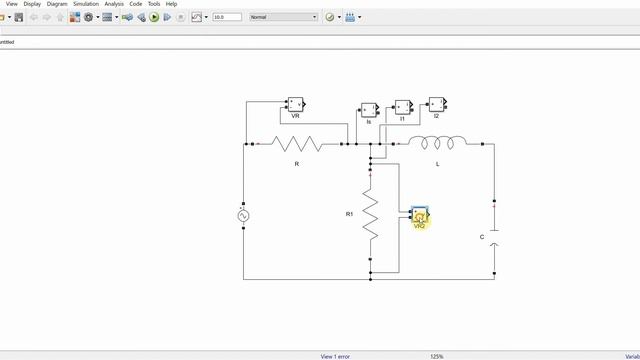Screen dimensions: 640x360
Task: Open the Tools menu
Action: click(x=154, y=4)
